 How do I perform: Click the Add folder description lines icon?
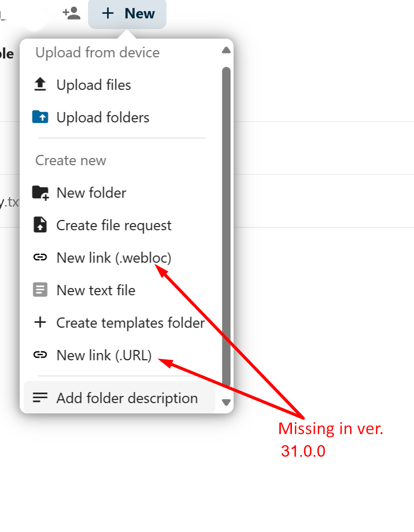pyautogui.click(x=40, y=398)
